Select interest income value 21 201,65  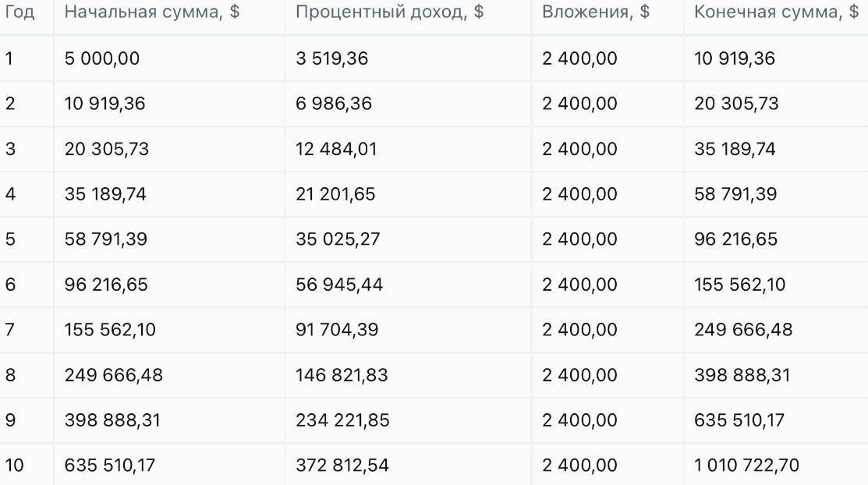pos(335,194)
